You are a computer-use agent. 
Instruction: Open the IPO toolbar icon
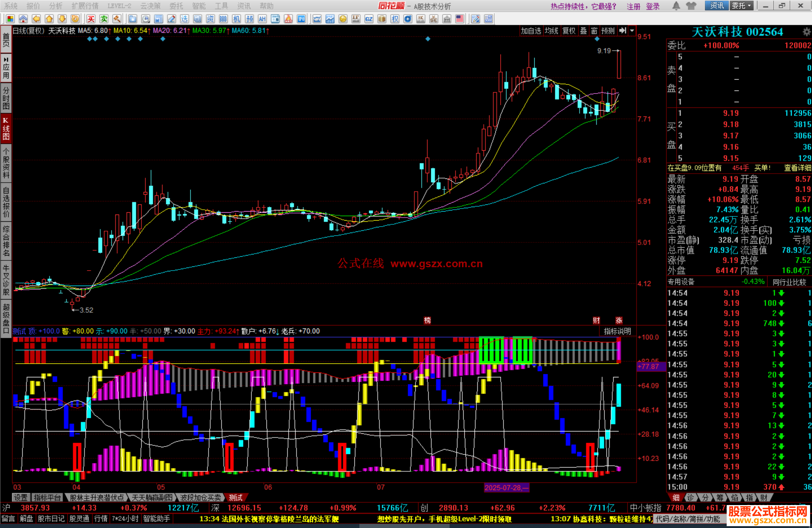pyautogui.click(x=301, y=19)
